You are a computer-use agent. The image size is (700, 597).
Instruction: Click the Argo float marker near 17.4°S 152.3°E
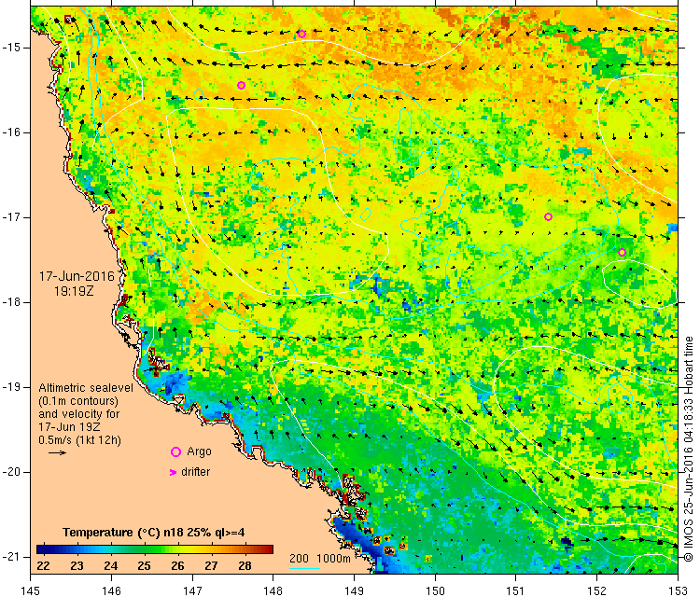point(622,252)
